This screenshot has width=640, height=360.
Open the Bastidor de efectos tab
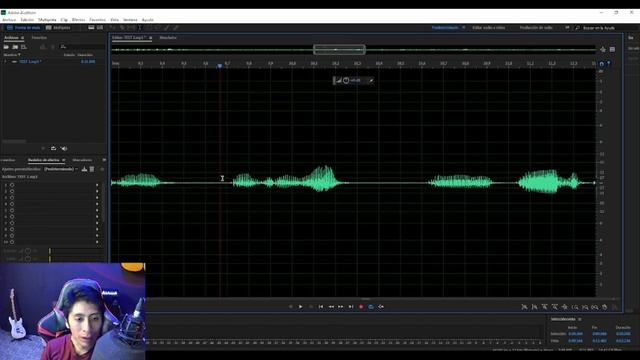pos(44,160)
